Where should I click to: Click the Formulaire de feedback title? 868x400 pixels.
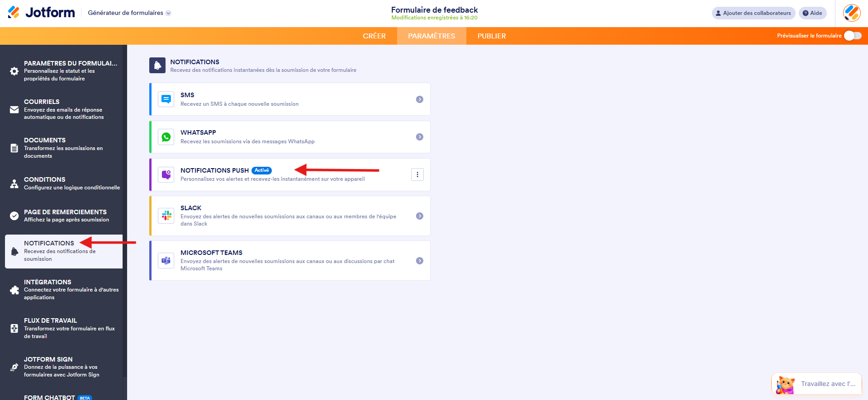(434, 10)
